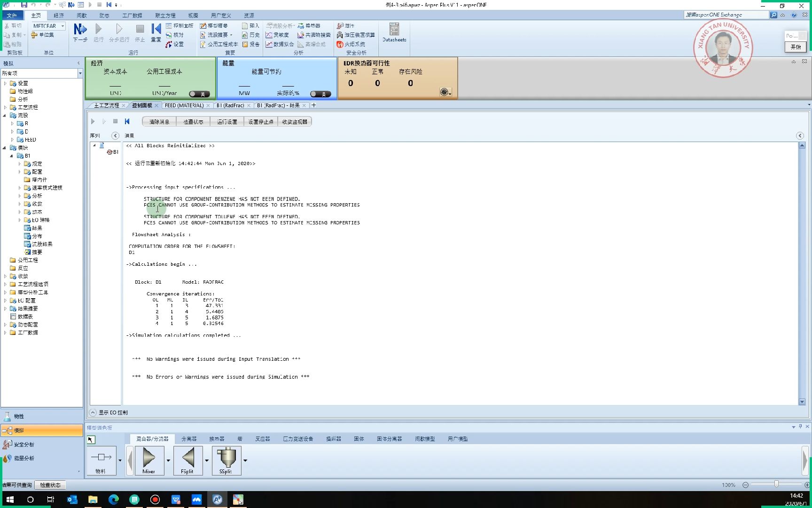The image size is (812, 508).
Task: Open 设置 run settings in ribbon
Action: (174, 44)
